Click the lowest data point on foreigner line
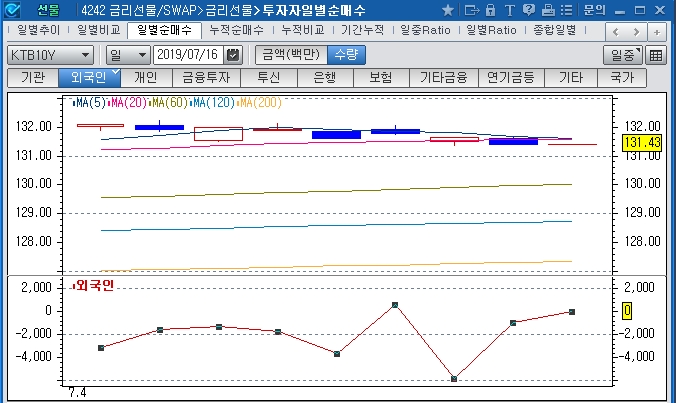This screenshot has height=403, width=676. (x=454, y=379)
